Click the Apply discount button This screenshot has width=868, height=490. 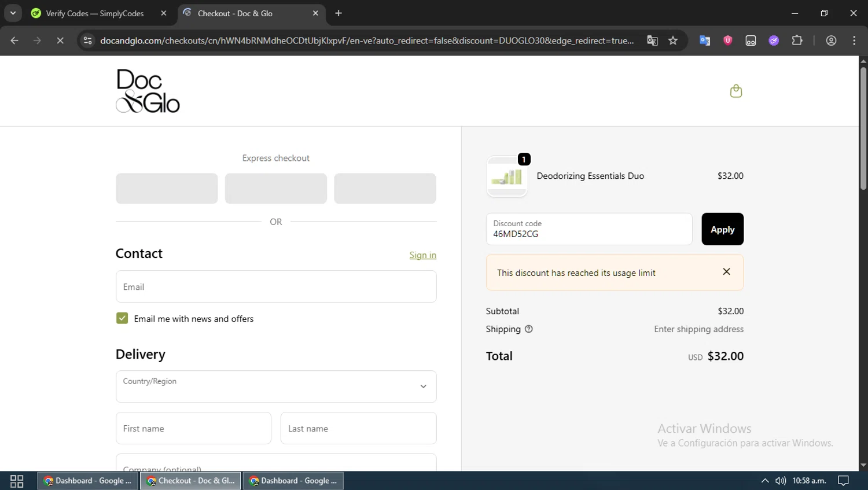pos(722,229)
